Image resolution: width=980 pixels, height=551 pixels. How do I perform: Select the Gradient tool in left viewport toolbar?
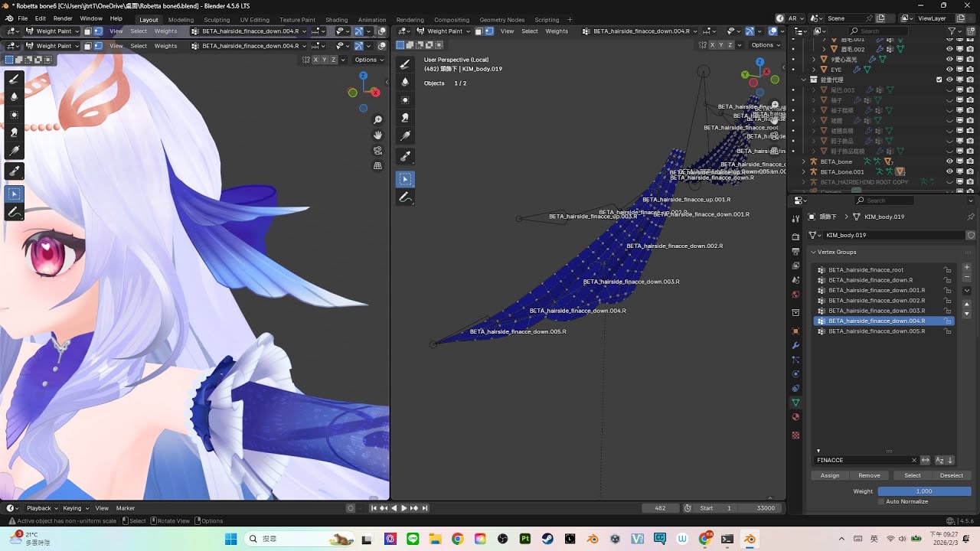(x=14, y=152)
